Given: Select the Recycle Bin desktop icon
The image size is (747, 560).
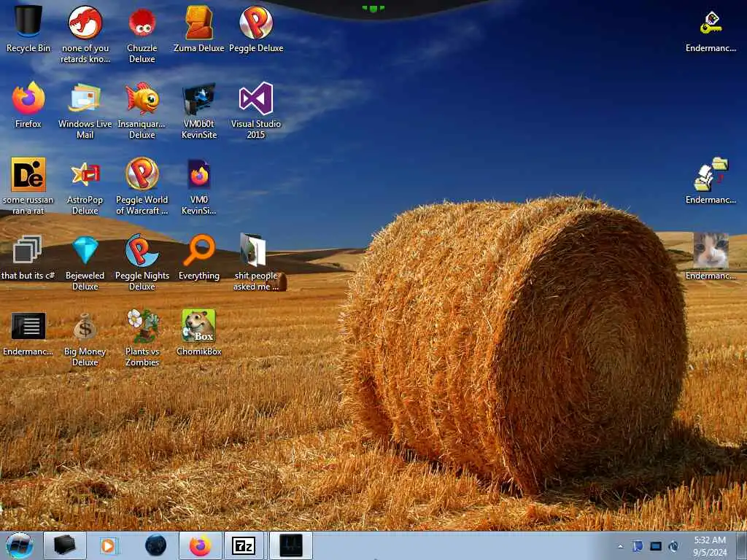Looking at the screenshot, I should (x=28, y=28).
